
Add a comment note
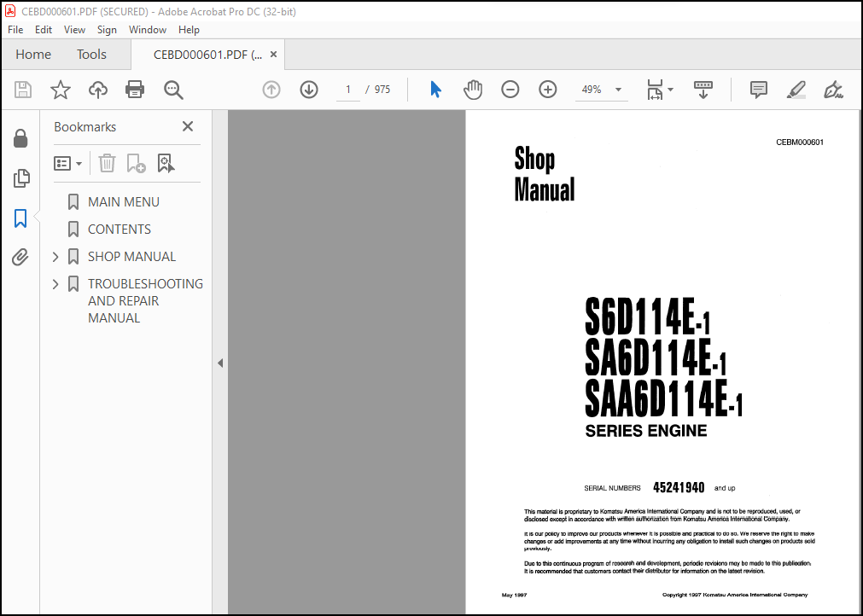pyautogui.click(x=759, y=89)
